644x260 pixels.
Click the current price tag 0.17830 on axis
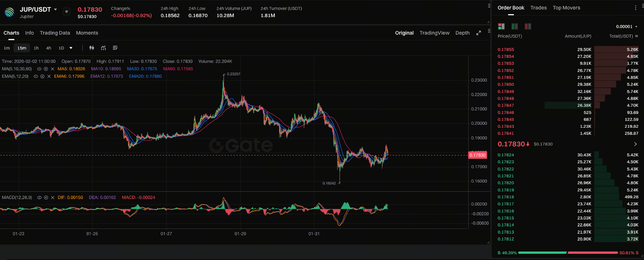pos(478,155)
